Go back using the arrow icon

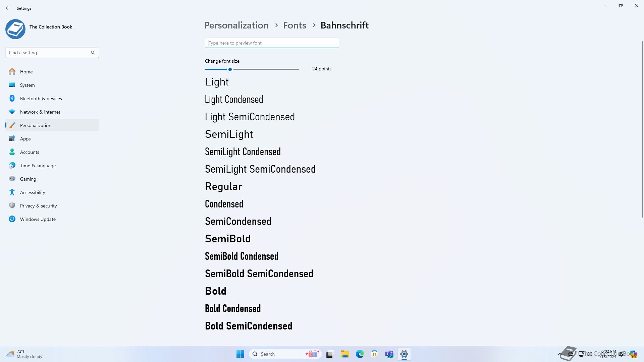8,8
